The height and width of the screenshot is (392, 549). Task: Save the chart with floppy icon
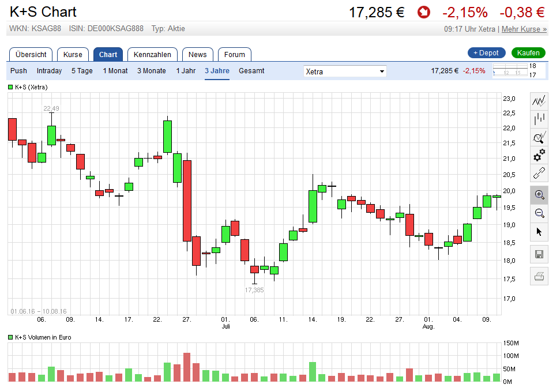point(539,254)
